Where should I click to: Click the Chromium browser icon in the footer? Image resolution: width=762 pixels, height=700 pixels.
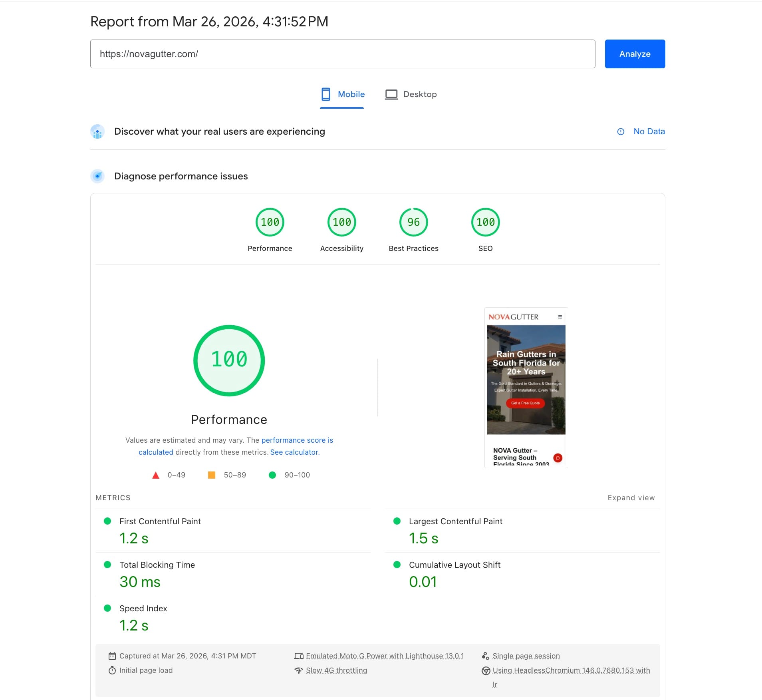point(486,670)
